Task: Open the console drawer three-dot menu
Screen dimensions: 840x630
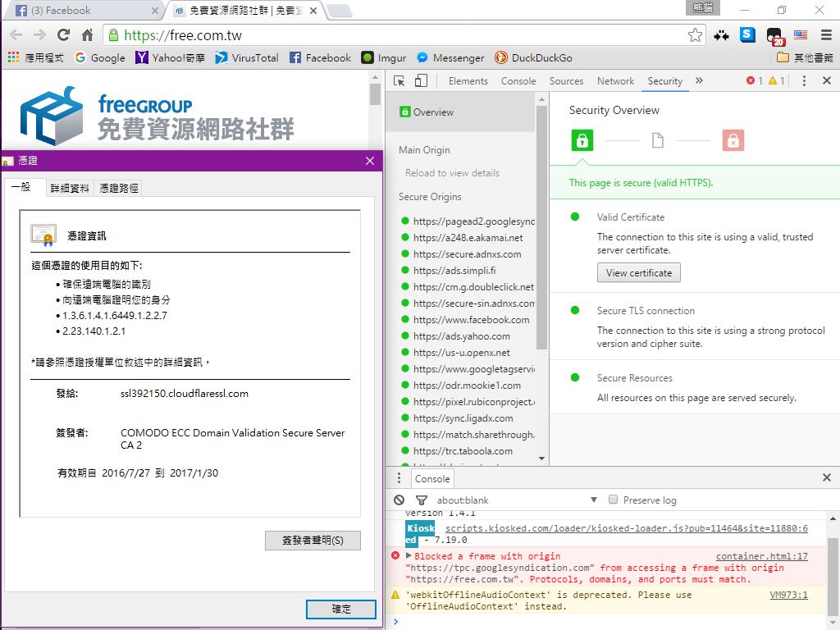Action: tap(399, 478)
